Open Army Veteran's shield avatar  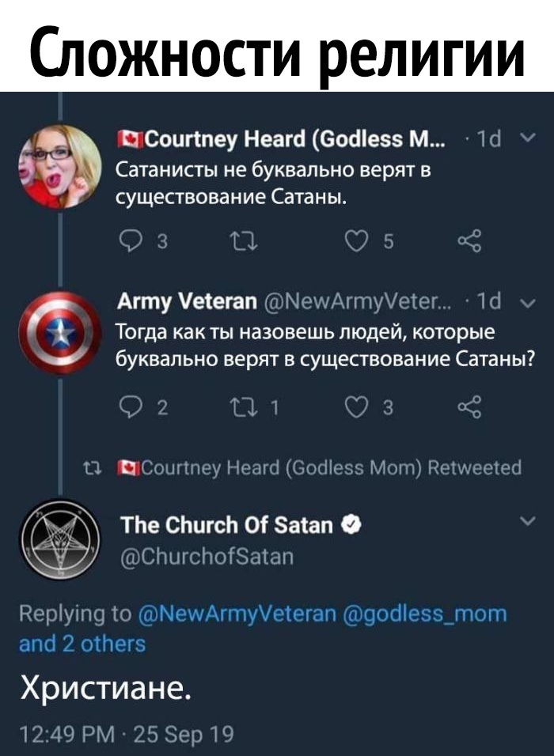[x=59, y=334]
